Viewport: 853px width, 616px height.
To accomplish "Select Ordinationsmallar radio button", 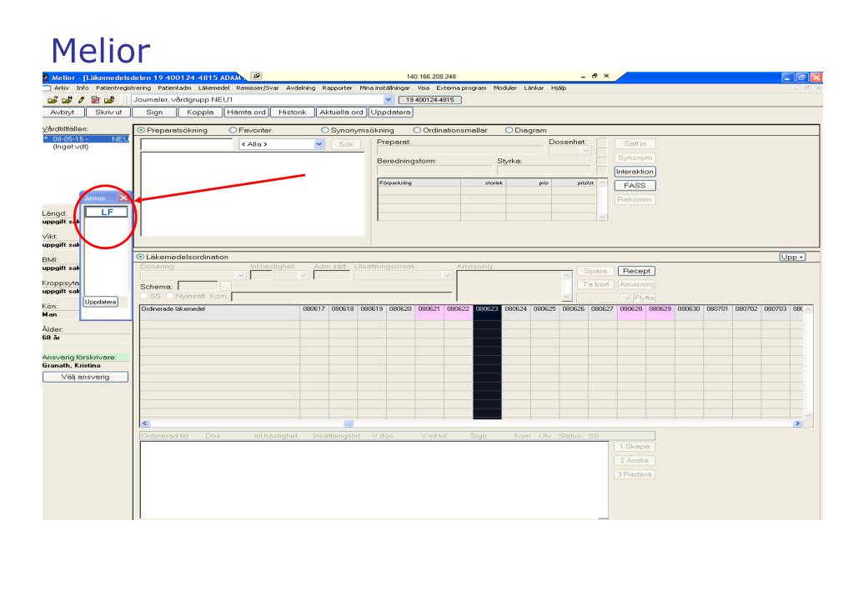I will pos(417,131).
